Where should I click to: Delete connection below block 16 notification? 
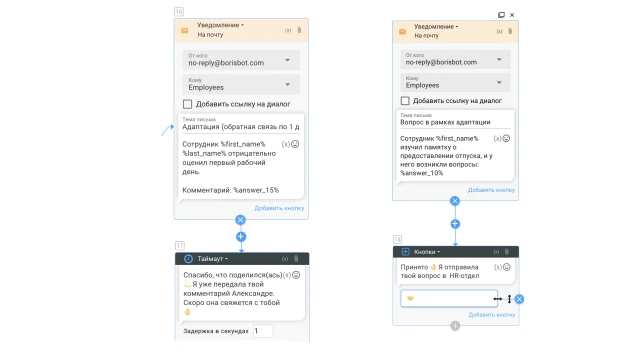240,220
